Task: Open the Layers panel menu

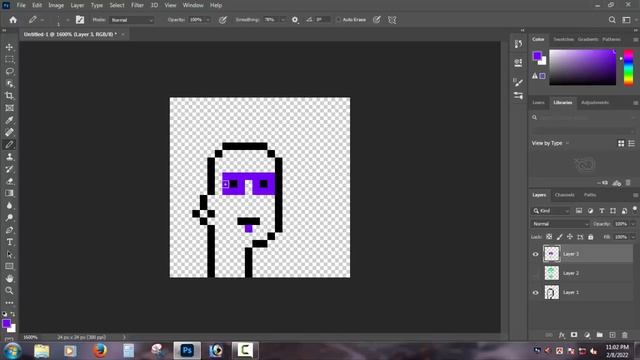Action: click(636, 195)
